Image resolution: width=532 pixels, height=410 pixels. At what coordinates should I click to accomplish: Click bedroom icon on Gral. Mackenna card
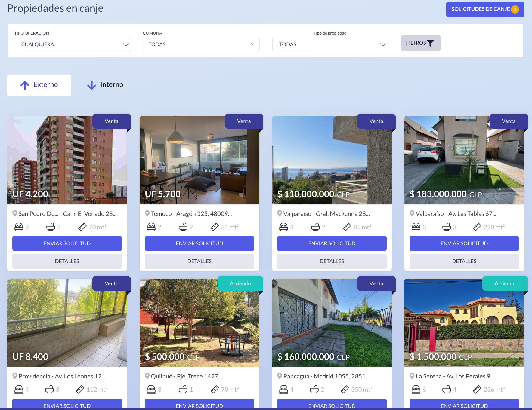(283, 227)
